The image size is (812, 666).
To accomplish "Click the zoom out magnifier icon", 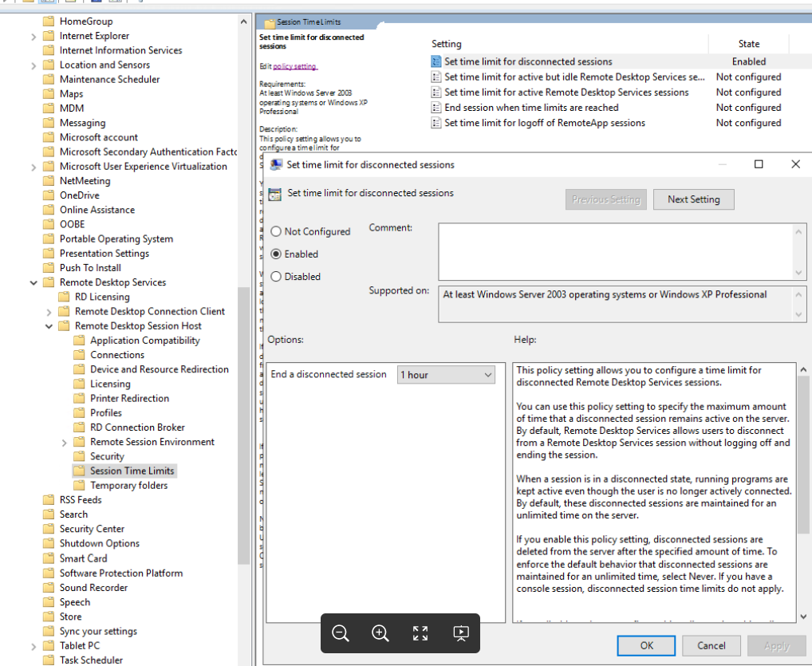I will tap(341, 633).
